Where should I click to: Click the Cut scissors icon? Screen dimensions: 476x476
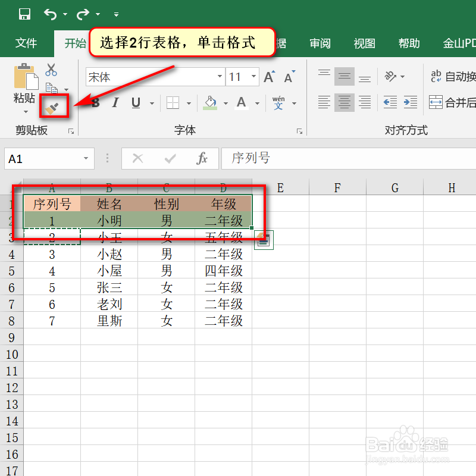tap(51, 70)
